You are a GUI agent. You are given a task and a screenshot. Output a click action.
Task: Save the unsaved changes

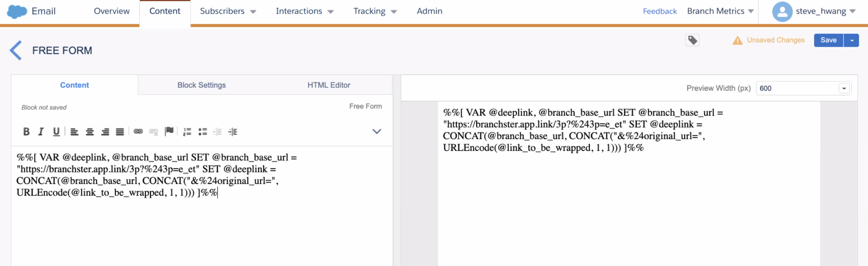click(x=828, y=40)
